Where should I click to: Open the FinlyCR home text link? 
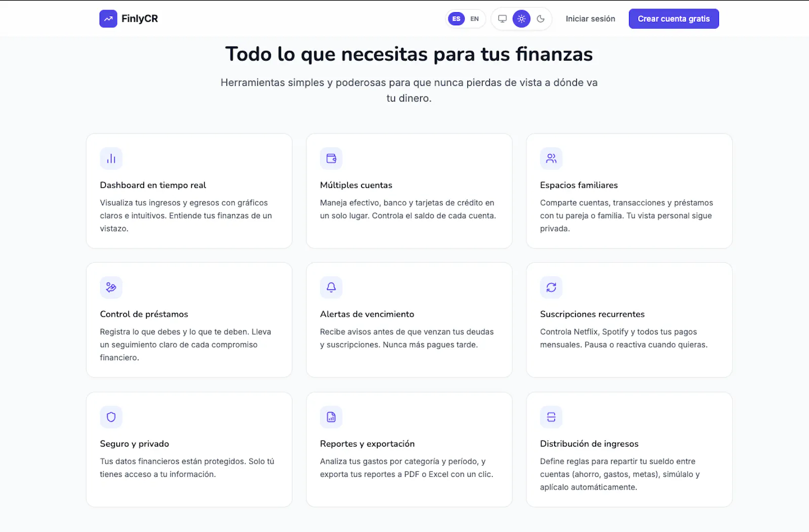coord(140,19)
